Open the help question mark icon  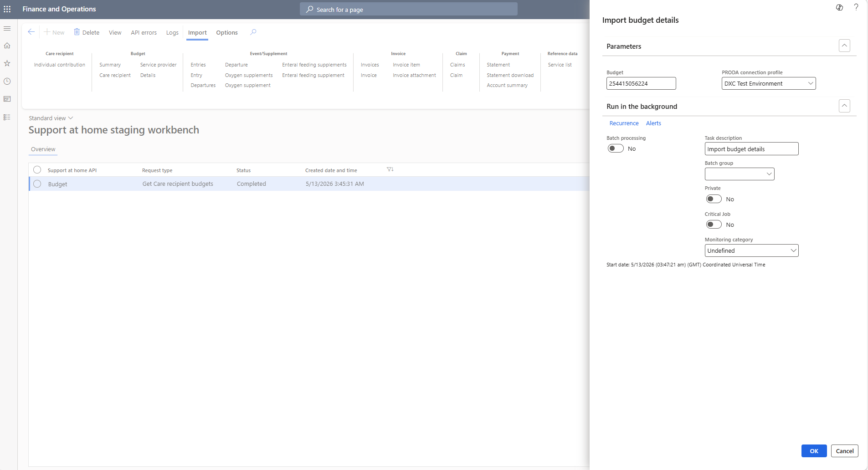[x=856, y=7]
